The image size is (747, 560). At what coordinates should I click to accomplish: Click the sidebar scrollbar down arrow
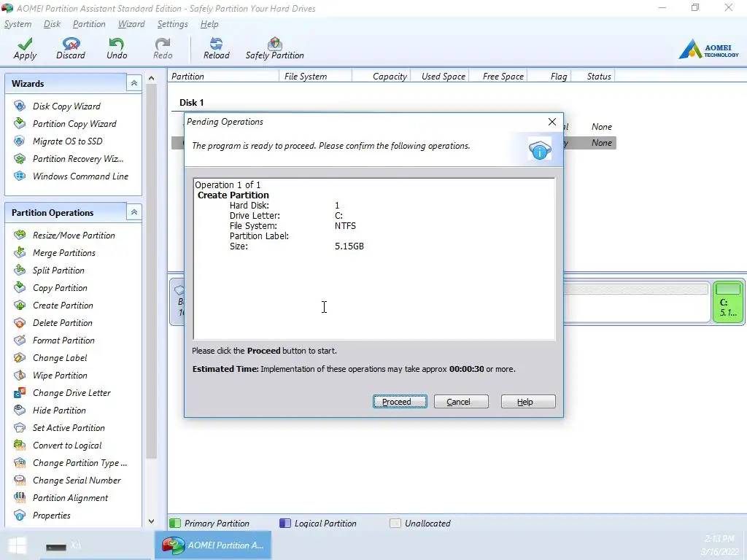tap(152, 521)
